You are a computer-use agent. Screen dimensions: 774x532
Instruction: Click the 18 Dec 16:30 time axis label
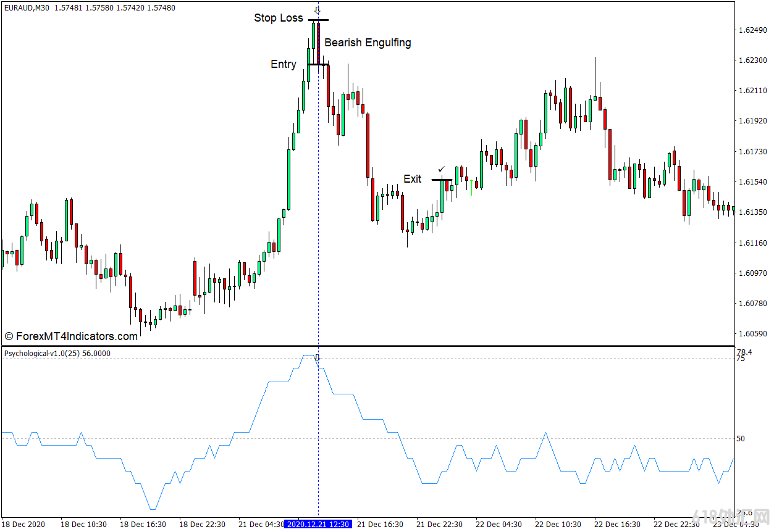click(x=143, y=525)
